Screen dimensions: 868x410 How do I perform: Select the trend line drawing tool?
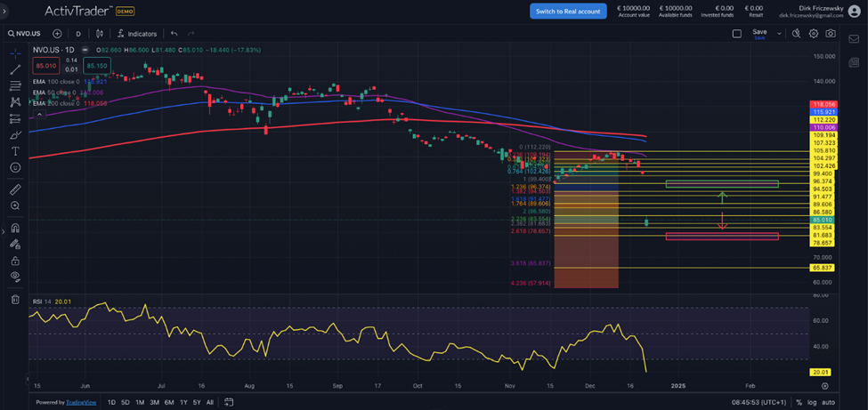(15, 69)
